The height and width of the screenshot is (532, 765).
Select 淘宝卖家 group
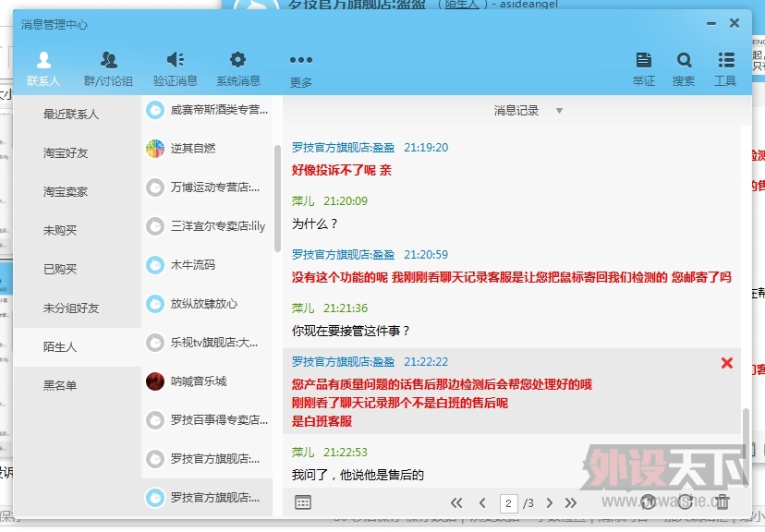(77, 191)
